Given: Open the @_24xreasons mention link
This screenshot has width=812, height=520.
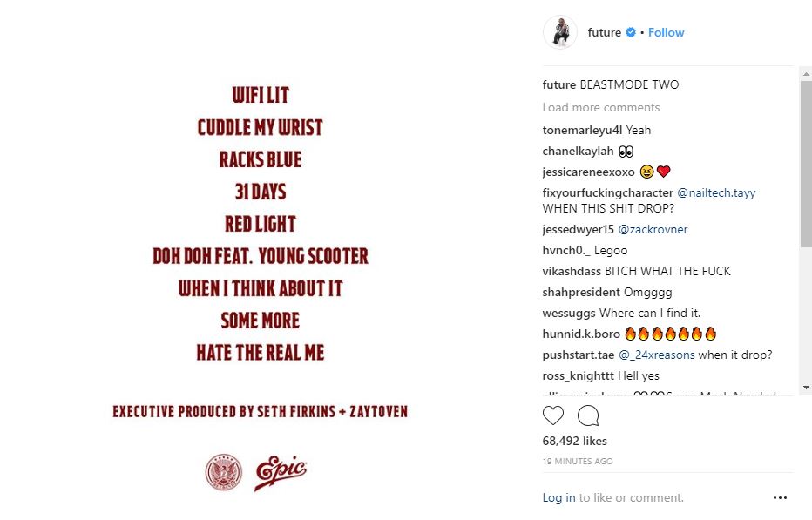Looking at the screenshot, I should 656,355.
